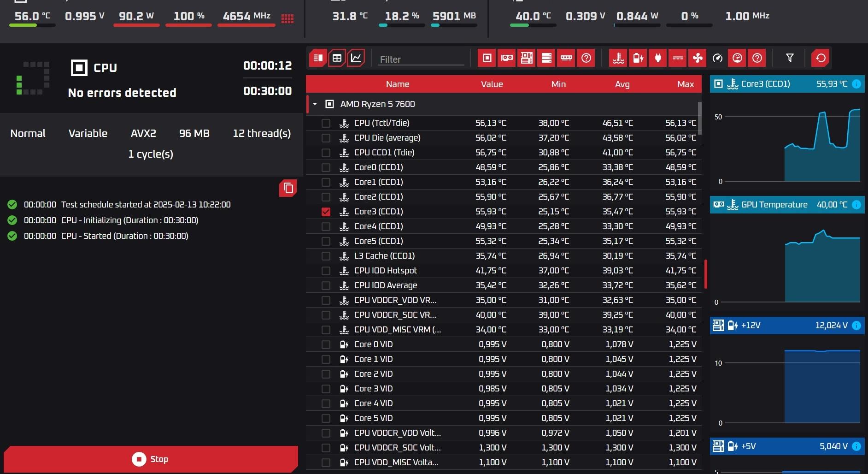This screenshot has width=868, height=474.
Task: Toggle the temperature sensor type filter
Action: pos(618,58)
